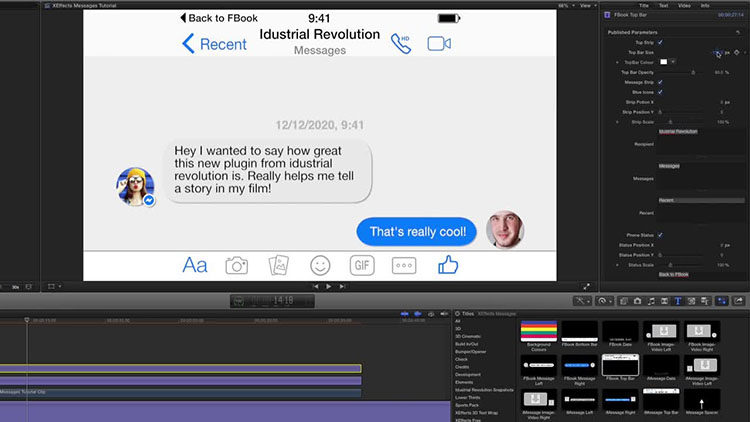
Task: Expand the Status Scale disclosure triangle
Action: (617, 265)
